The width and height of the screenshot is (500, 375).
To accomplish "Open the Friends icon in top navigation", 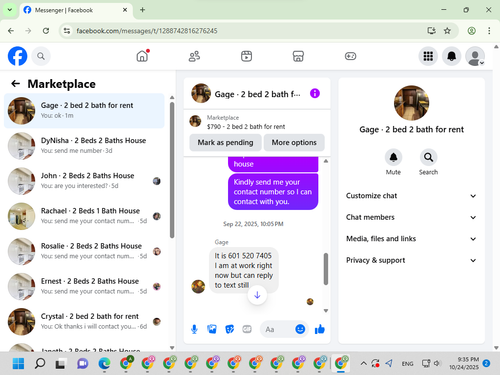I will pos(194,56).
